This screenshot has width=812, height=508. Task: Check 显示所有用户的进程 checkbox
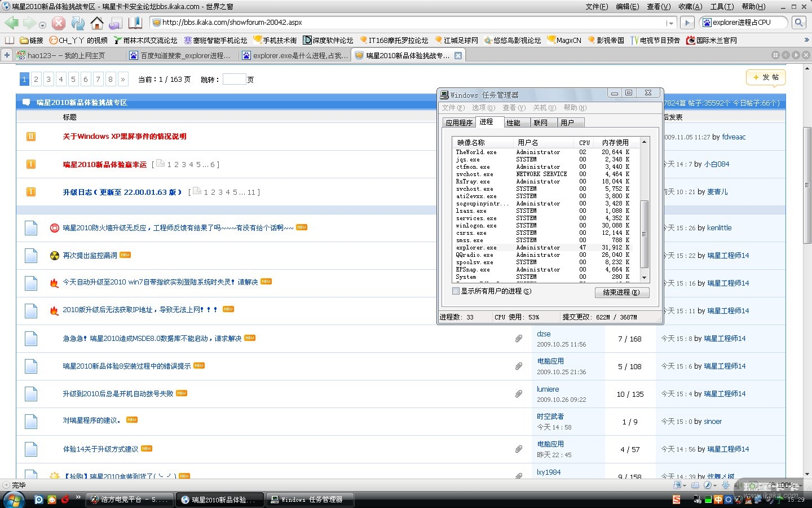(x=456, y=291)
